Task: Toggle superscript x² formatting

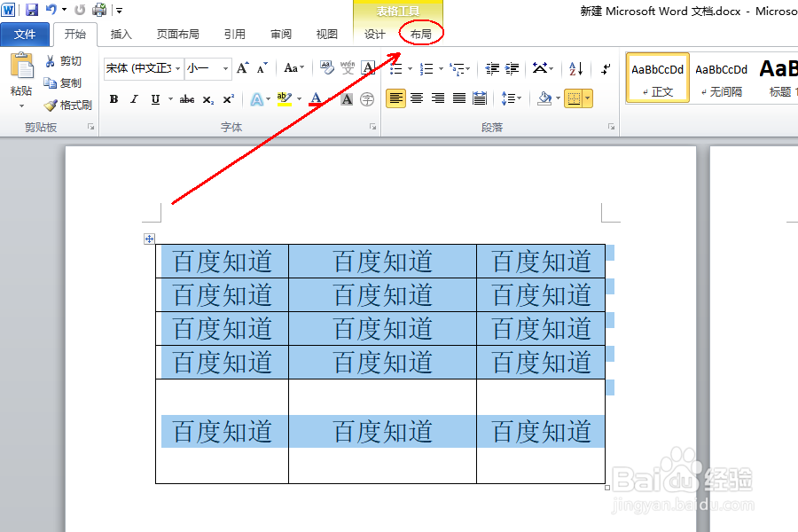Action: [x=229, y=99]
